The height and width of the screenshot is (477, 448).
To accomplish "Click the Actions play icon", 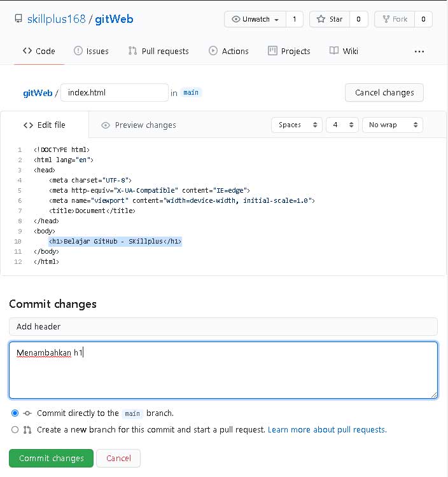I will pos(213,51).
